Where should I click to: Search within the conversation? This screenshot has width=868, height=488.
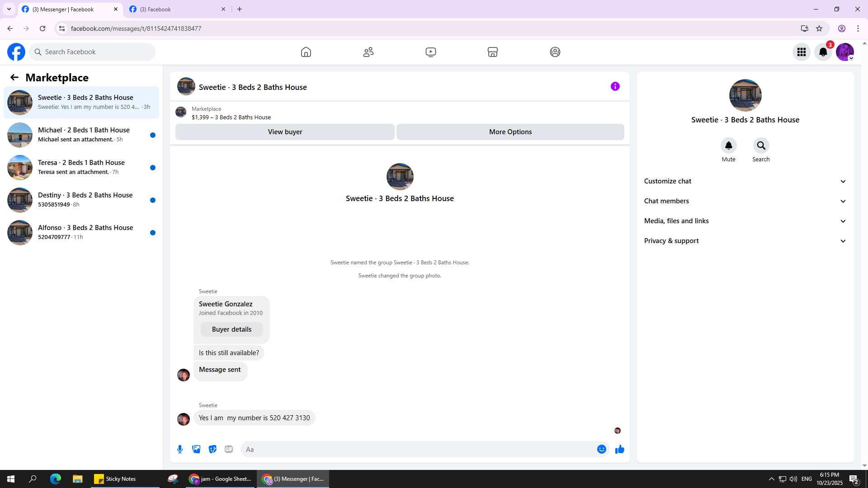(761, 146)
